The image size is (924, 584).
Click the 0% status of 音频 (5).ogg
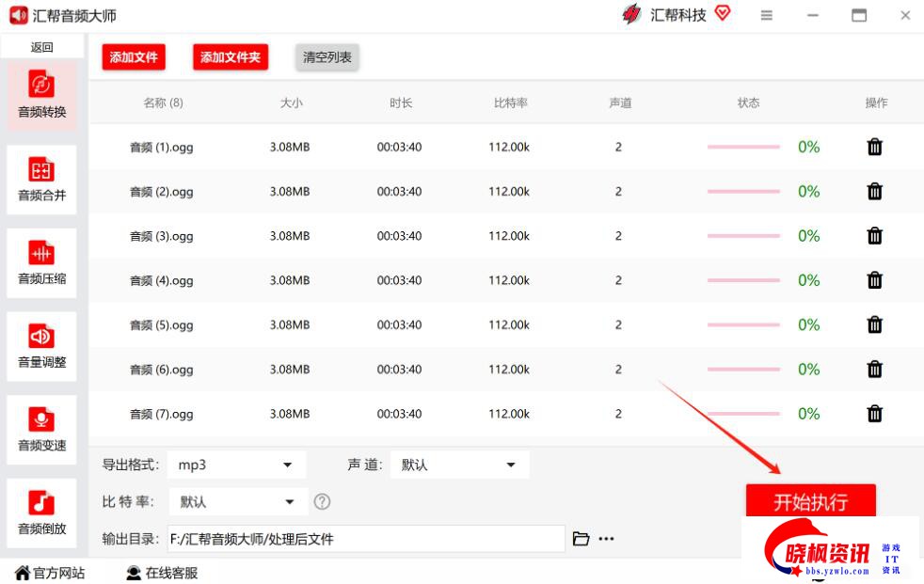[808, 324]
